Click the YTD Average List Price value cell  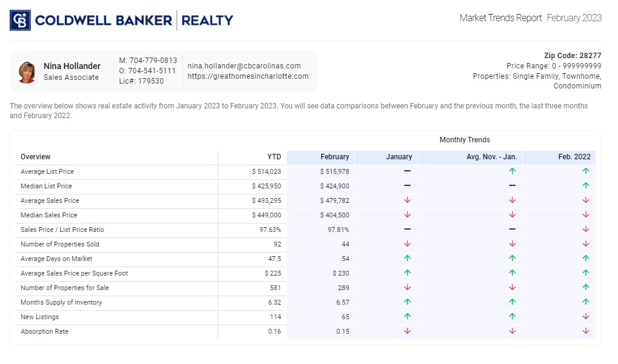point(266,171)
